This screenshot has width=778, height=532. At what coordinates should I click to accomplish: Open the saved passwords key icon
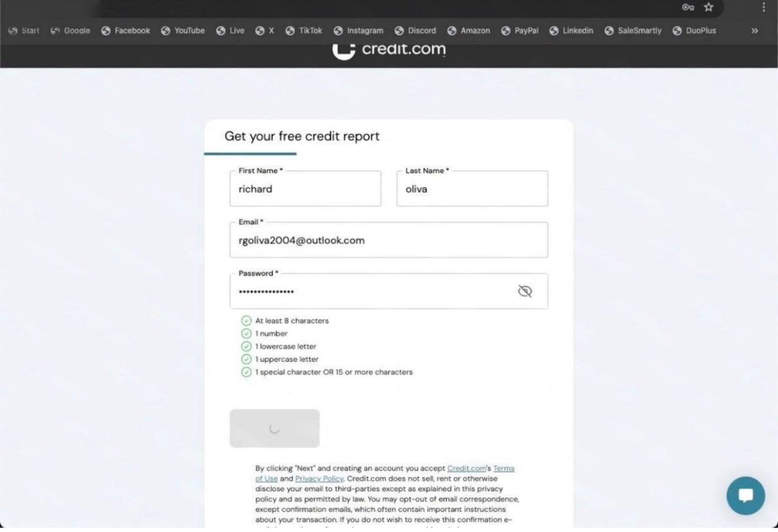pos(688,7)
